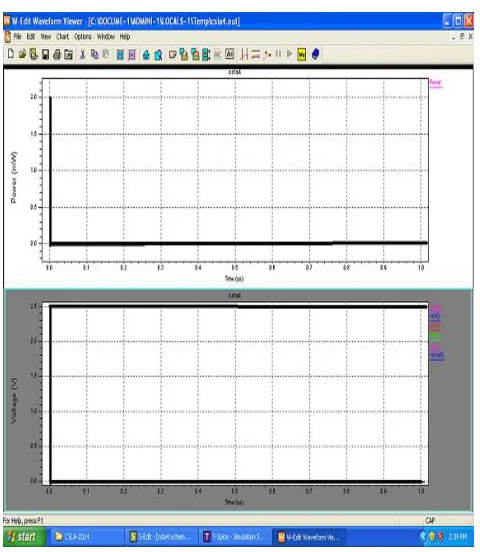
Task: Select the Power trace legend label
Action: point(436,82)
